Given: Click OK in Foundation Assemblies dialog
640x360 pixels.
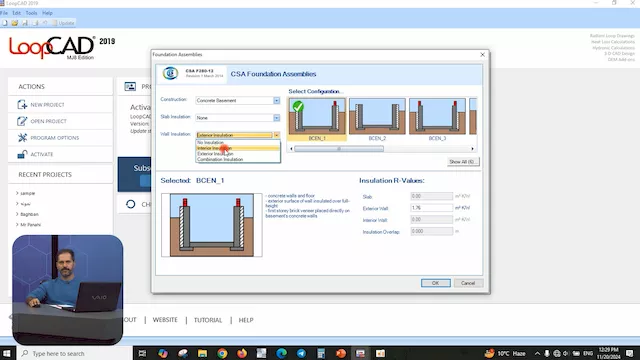Looking at the screenshot, I should pyautogui.click(x=436, y=283).
